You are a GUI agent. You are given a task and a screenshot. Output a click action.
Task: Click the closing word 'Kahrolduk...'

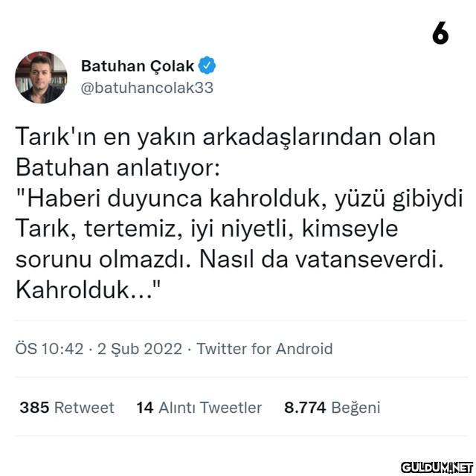pos(88,289)
